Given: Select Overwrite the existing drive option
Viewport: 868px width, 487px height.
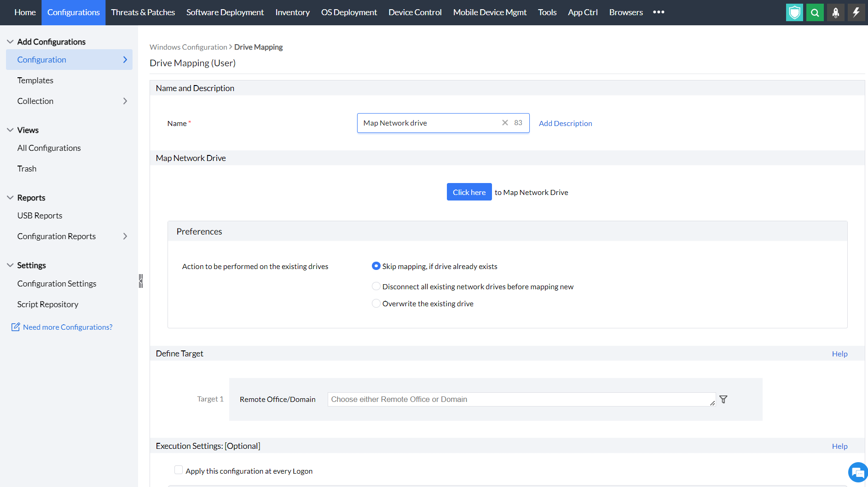Looking at the screenshot, I should [376, 304].
